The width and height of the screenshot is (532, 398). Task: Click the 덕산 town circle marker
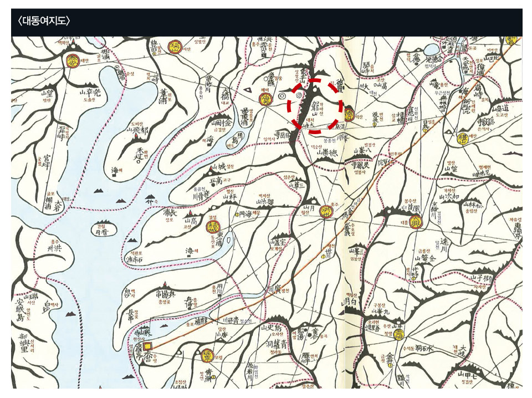(349, 114)
